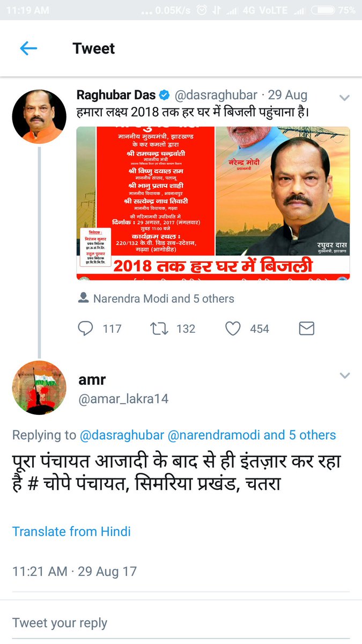Share via the envelope message icon
This screenshot has height=644, width=362.
[x=306, y=328]
